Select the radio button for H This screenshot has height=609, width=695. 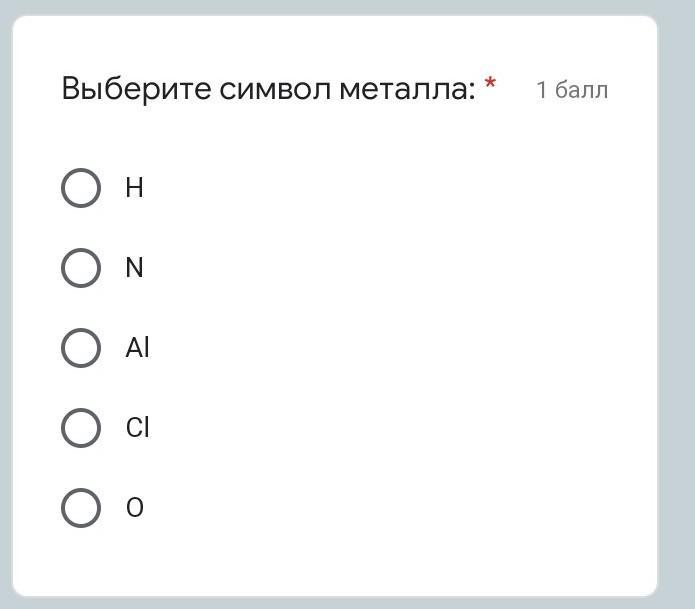coord(81,188)
